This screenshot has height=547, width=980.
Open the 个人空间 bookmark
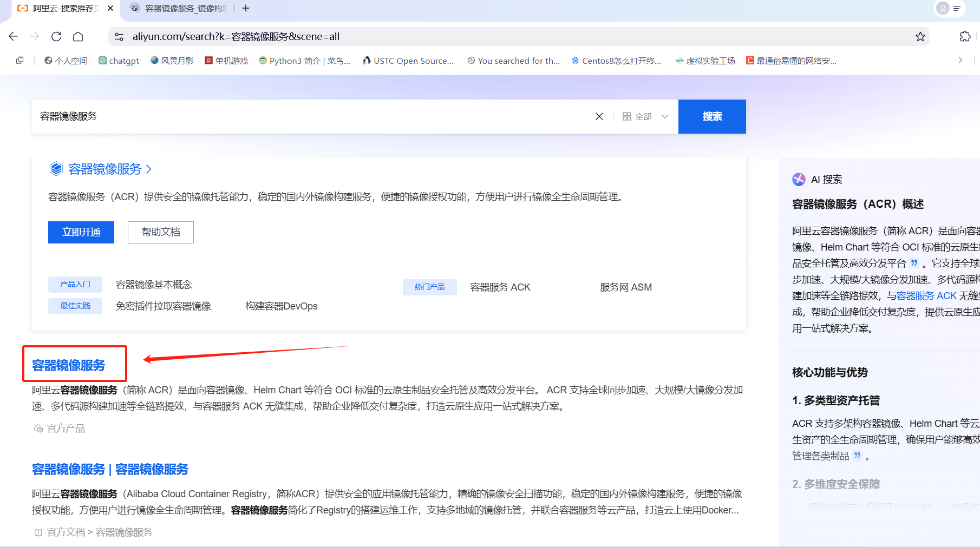click(66, 61)
